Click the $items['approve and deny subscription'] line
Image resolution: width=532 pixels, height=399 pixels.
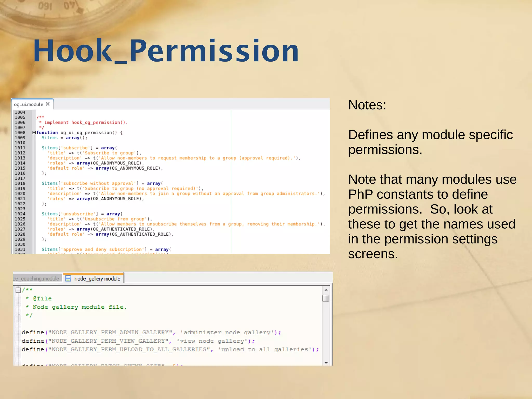[106, 249]
